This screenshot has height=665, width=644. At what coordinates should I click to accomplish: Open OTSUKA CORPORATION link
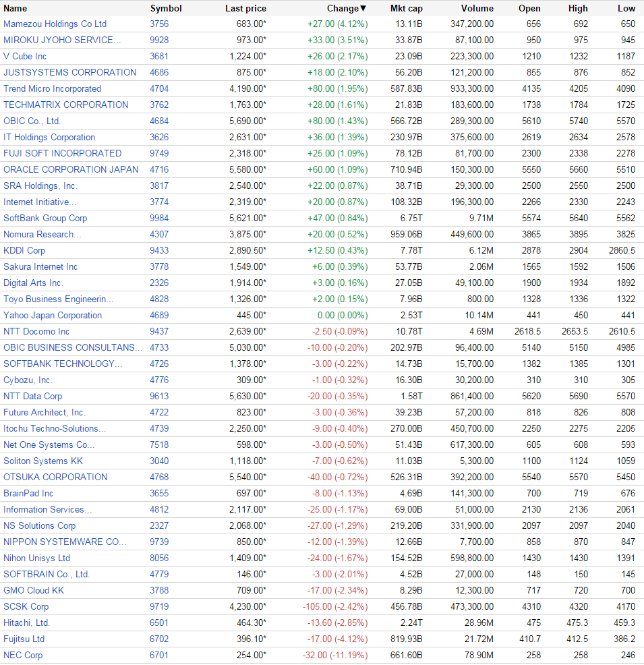coord(55,477)
